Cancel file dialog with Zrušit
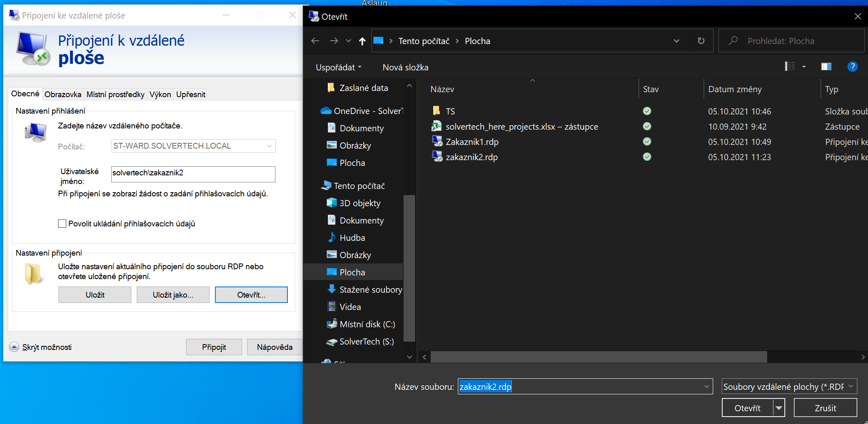The height and width of the screenshot is (424, 868). point(825,408)
